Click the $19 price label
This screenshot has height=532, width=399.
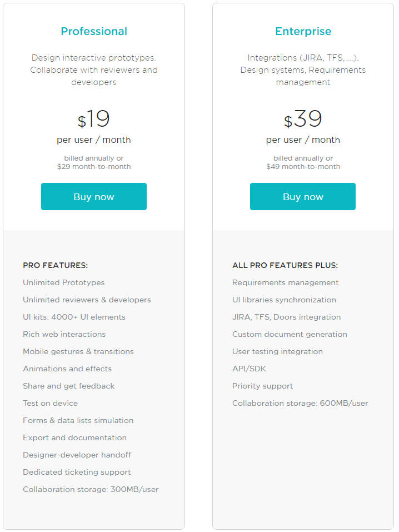[93, 118]
